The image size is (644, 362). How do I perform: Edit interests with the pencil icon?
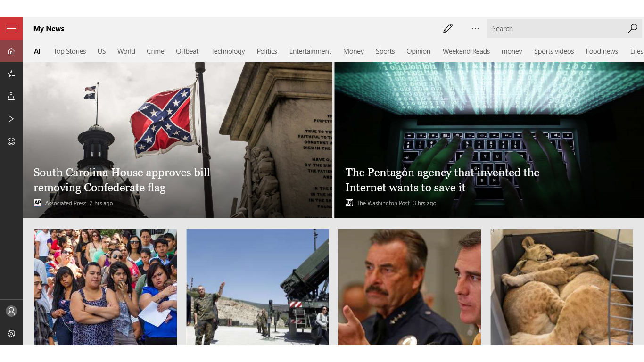448,28
